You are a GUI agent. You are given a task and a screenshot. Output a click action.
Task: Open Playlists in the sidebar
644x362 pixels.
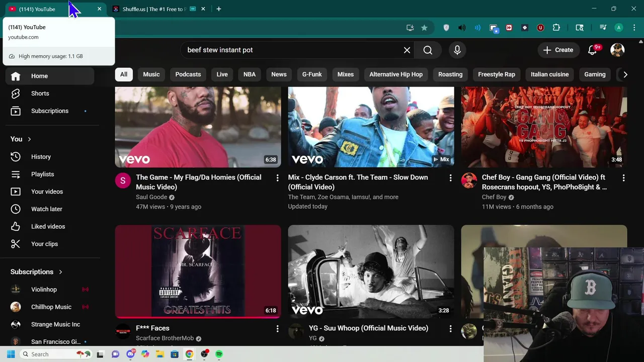50,174
